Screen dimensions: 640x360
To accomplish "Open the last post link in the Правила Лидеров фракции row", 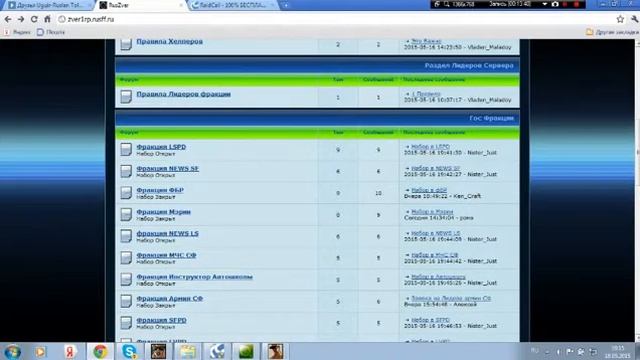I will pyautogui.click(x=426, y=94).
